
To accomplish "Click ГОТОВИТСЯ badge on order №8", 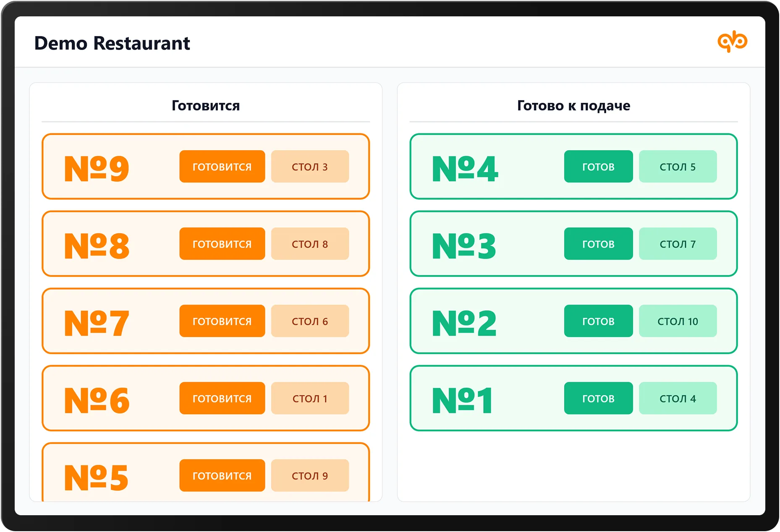I will tap(222, 244).
